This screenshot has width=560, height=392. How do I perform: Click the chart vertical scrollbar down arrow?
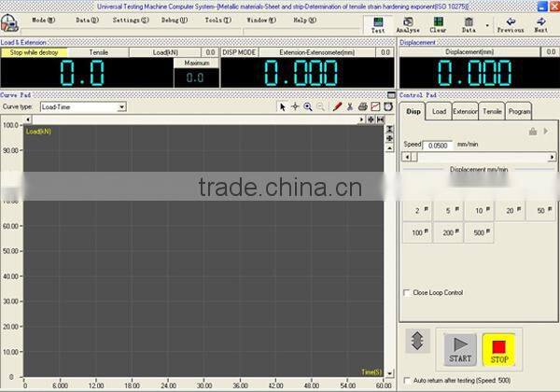389,373
